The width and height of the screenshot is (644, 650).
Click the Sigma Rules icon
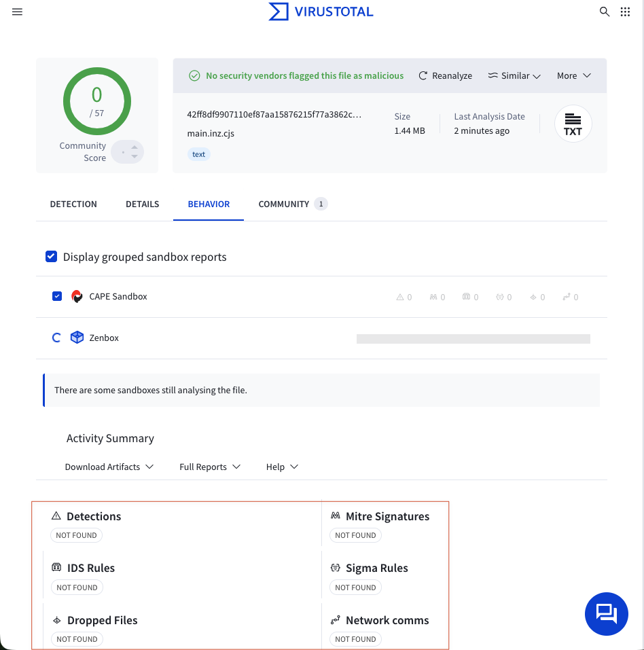click(x=335, y=568)
